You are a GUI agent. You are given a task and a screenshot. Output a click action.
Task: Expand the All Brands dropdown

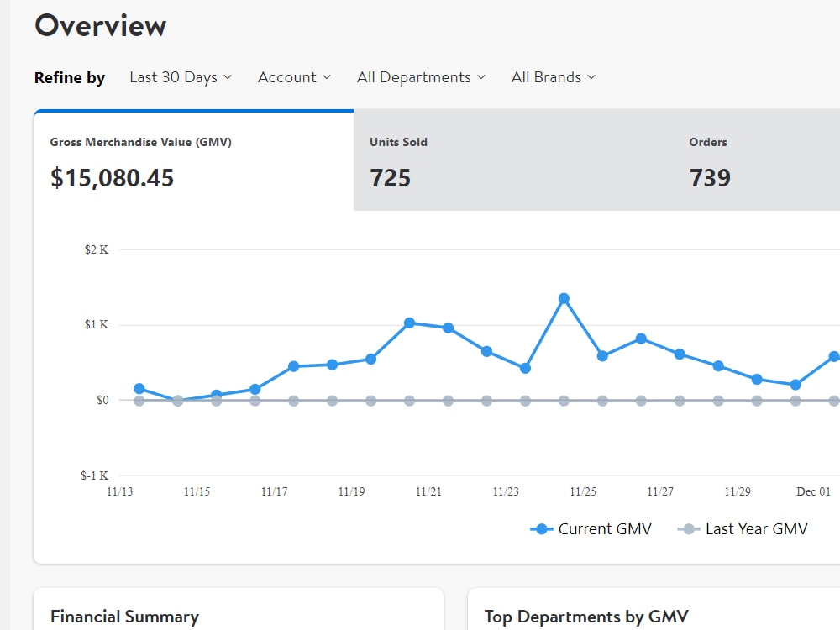pos(547,77)
